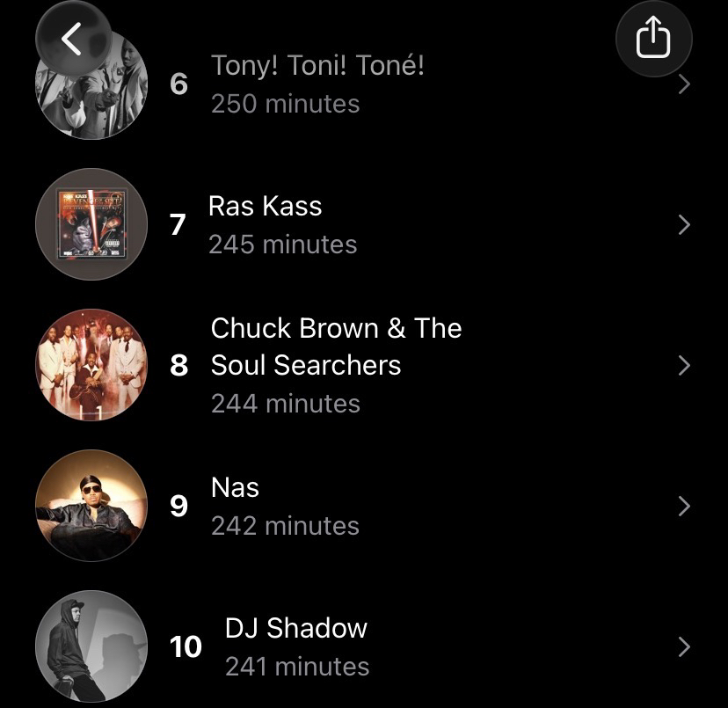Select the Nas artist name
728x708 pixels.
[x=235, y=487]
